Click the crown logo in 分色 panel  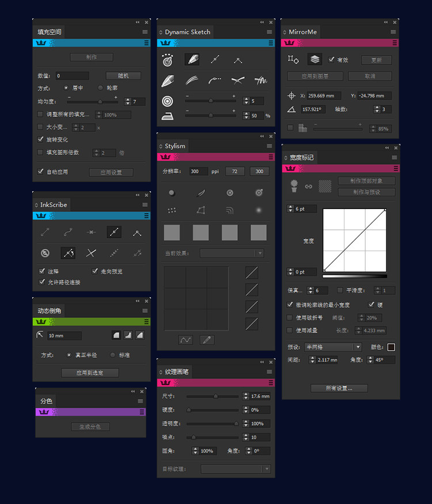click(x=44, y=412)
